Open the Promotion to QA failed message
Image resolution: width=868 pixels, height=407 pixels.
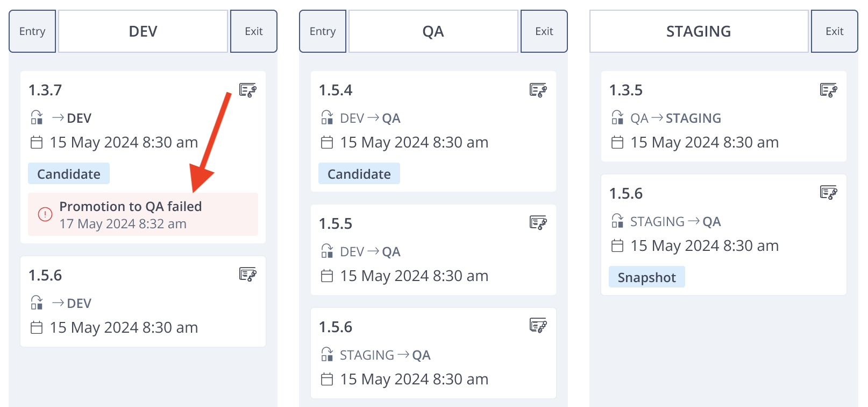point(131,207)
